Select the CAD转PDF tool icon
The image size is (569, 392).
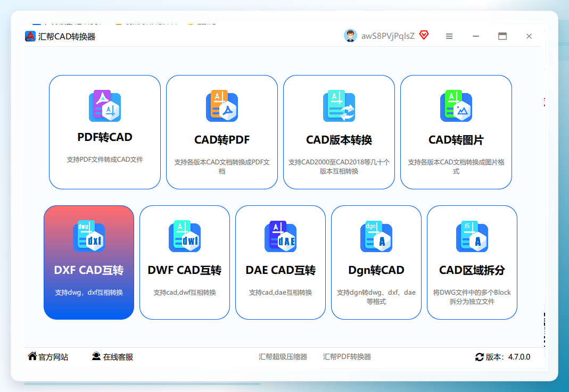pos(222,106)
